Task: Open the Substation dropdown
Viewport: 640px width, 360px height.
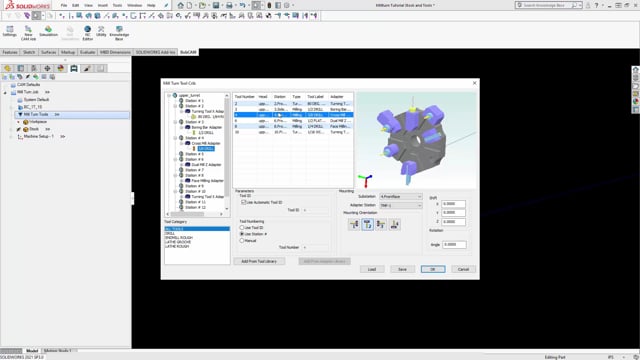Action: pos(400,196)
